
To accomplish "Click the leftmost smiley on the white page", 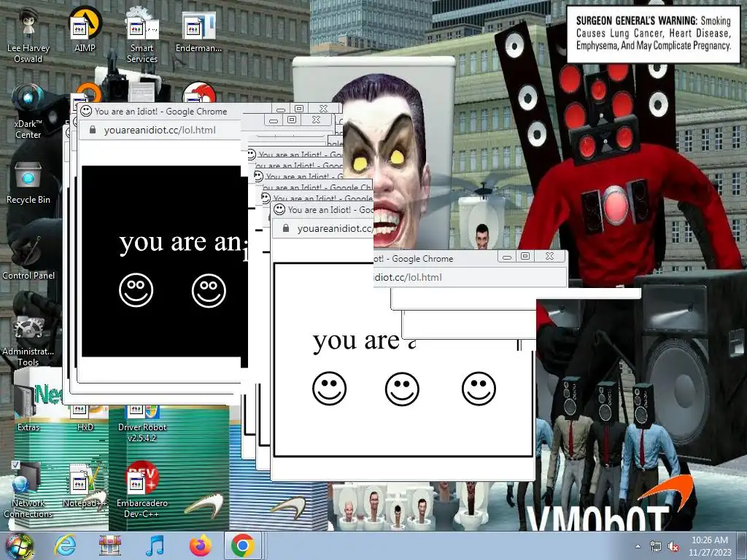I will [329, 388].
